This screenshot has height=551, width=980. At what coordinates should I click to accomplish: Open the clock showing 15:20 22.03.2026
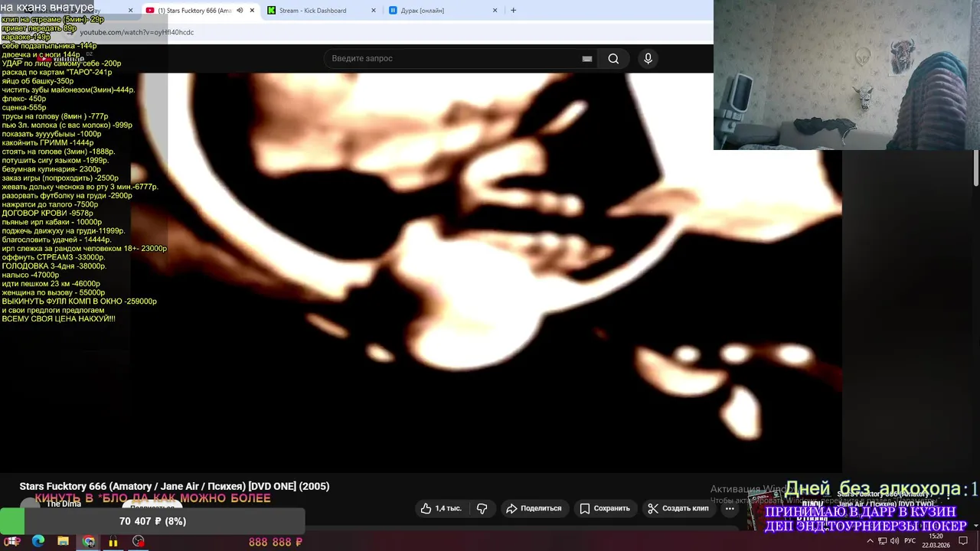pos(935,541)
